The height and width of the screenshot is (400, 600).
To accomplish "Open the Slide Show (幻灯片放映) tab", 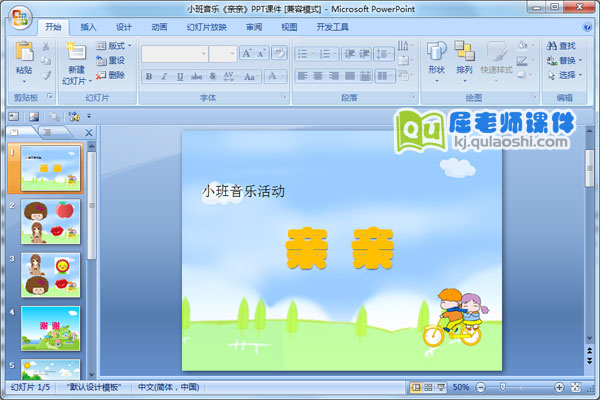I will 207,27.
